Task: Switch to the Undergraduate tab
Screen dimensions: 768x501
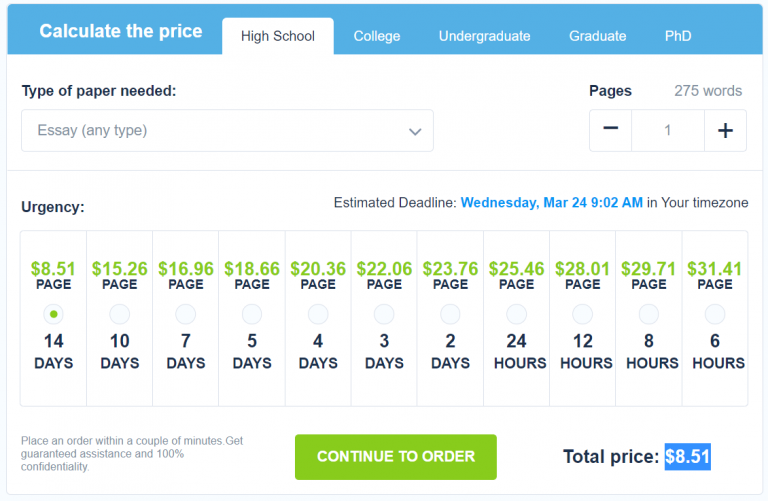Action: coord(484,36)
